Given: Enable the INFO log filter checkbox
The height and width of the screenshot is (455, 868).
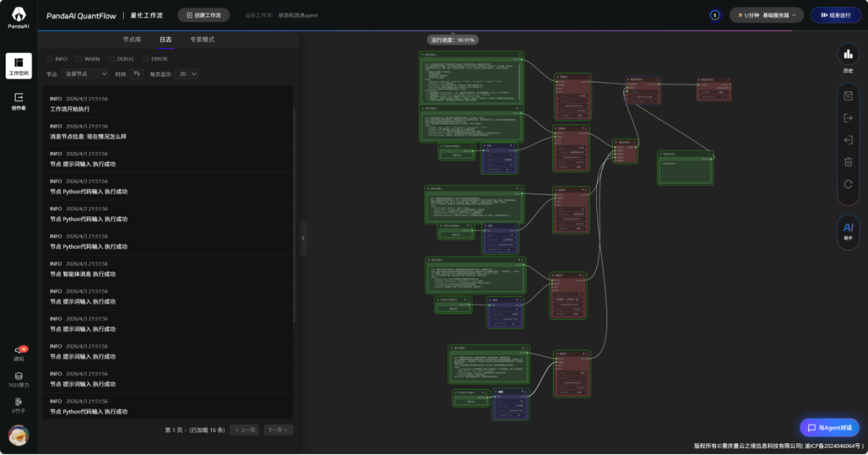Looking at the screenshot, I should click(50, 59).
